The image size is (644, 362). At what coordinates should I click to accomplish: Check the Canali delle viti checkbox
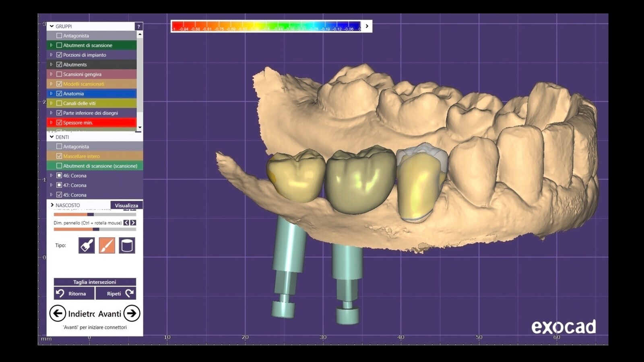coord(59,103)
